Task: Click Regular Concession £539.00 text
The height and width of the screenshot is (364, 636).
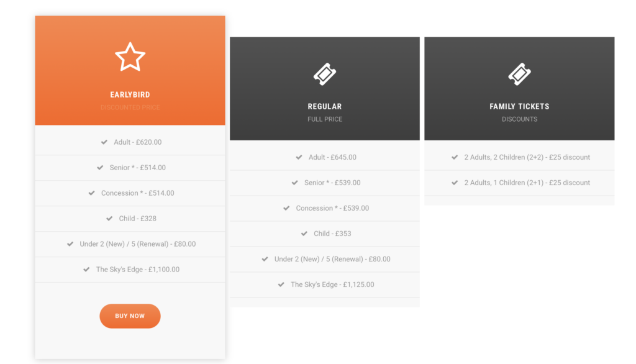Action: coord(332,208)
